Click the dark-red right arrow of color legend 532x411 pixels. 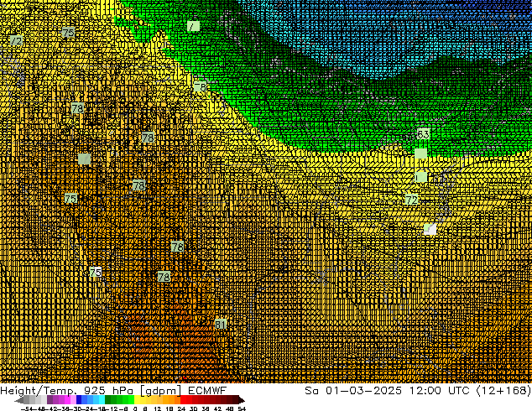tap(241, 400)
